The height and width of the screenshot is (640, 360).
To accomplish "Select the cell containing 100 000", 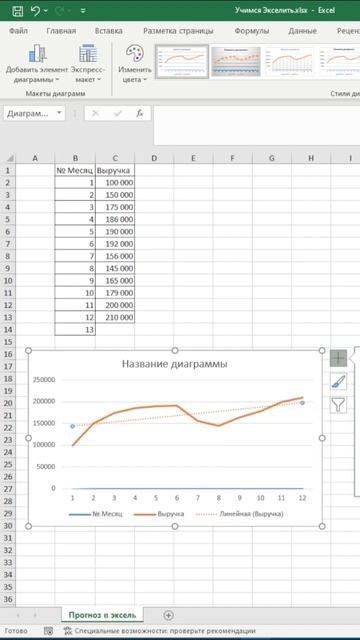I will (x=115, y=182).
